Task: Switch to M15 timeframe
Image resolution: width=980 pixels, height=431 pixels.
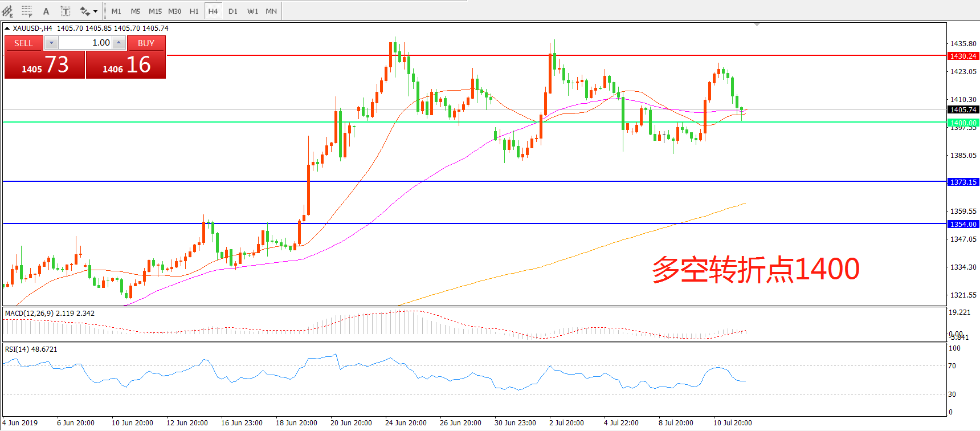Action: [155, 11]
